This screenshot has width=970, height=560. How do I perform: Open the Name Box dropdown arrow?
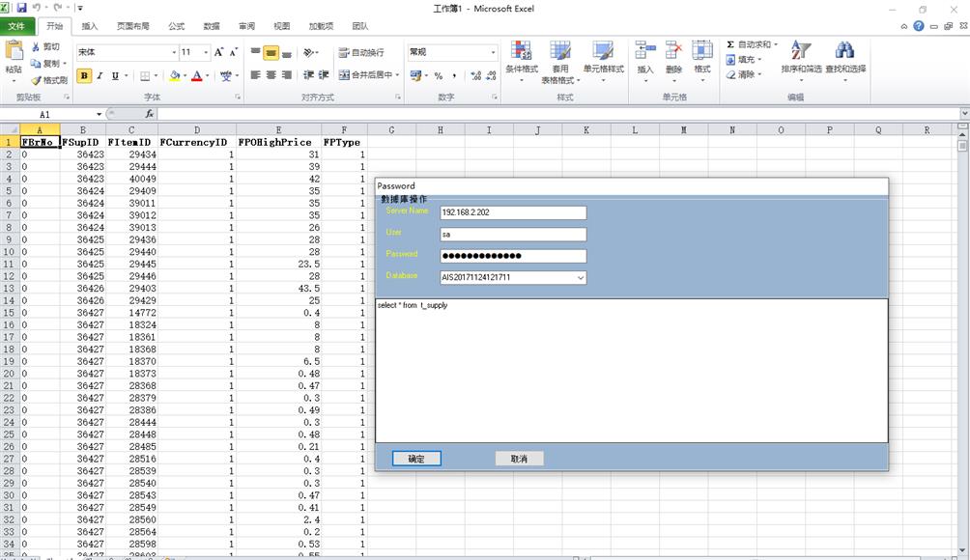[99, 114]
